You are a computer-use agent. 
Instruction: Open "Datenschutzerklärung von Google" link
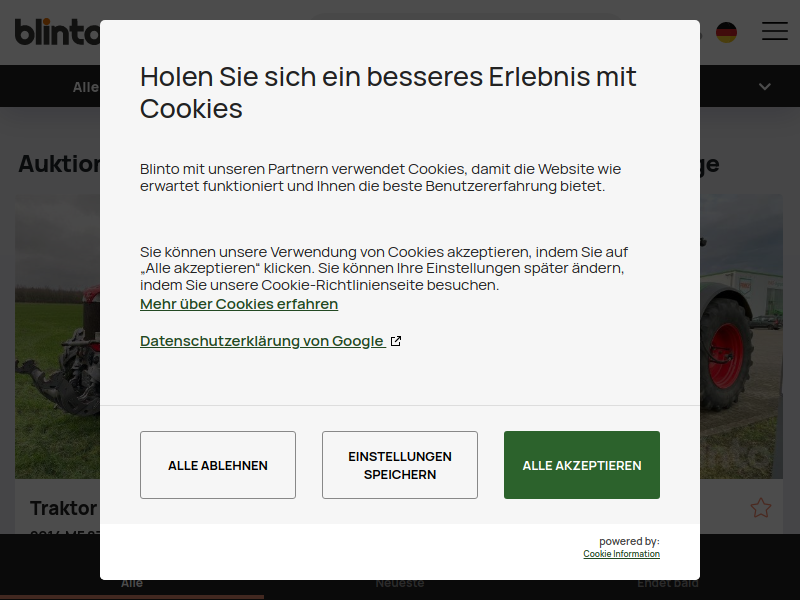pos(262,341)
